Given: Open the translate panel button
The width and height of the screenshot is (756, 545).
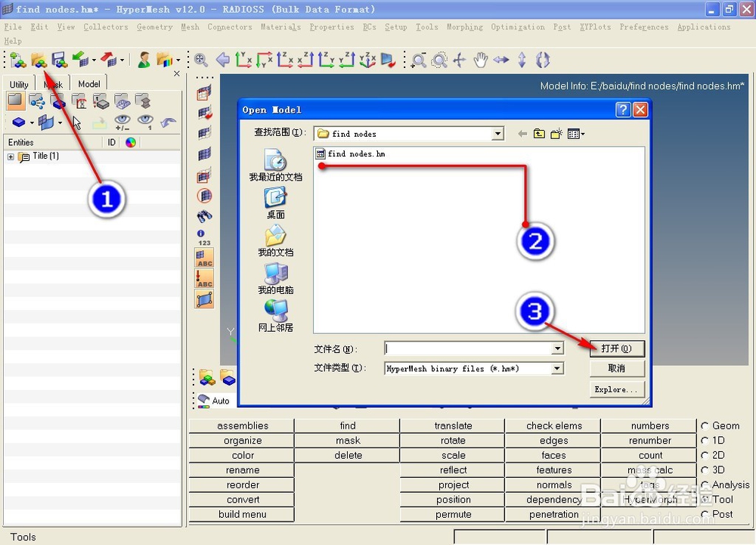Looking at the screenshot, I should pyautogui.click(x=453, y=426).
